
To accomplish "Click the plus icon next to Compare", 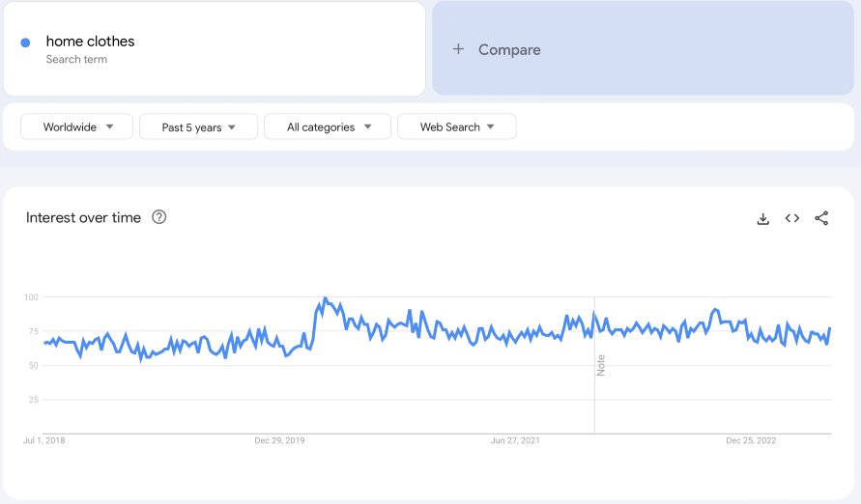I will coord(458,49).
